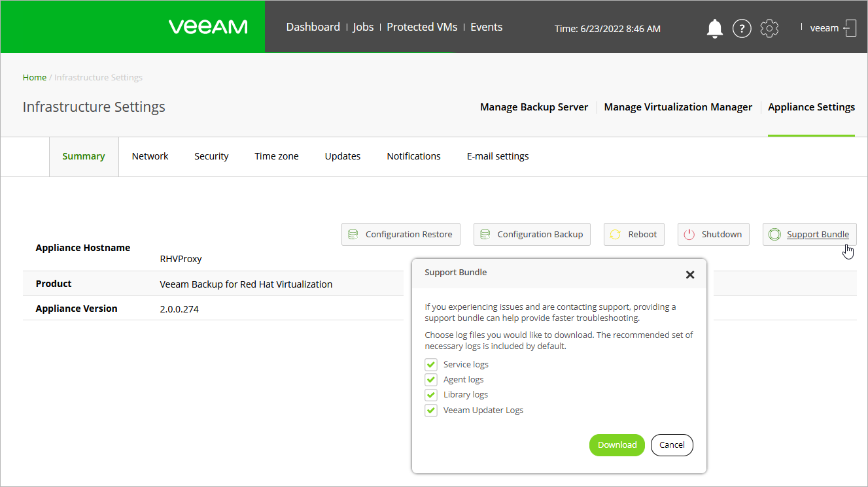Click the Configuration Restore database icon
The height and width of the screenshot is (487, 868).
point(353,235)
